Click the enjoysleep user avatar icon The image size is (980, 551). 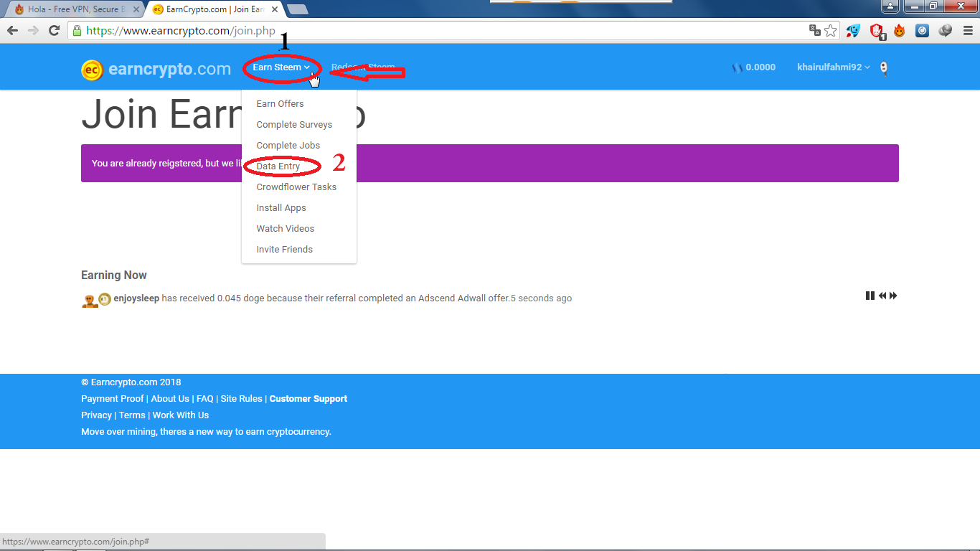(90, 301)
